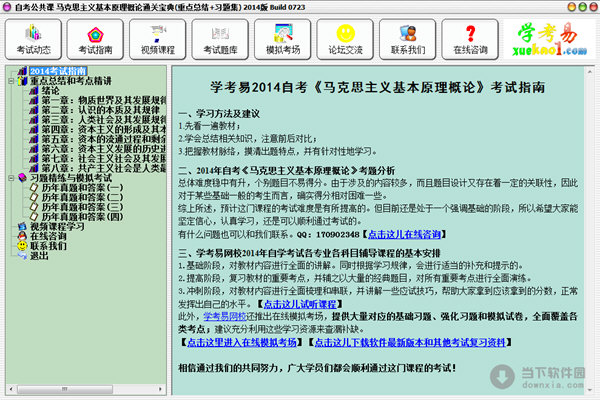This screenshot has height=400, width=600.
Task: Click the book icon beside 2014考试指南
Action: (x=23, y=71)
